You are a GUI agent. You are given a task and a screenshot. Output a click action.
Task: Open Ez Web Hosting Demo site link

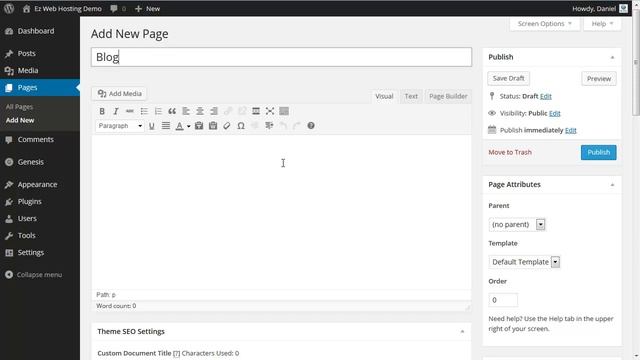62,9
